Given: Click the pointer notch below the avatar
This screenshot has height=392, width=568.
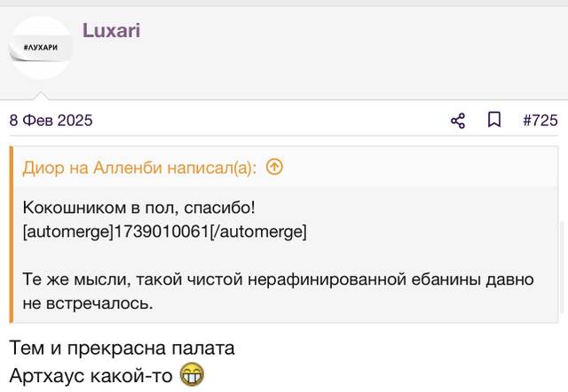Looking at the screenshot, I should (x=41, y=96).
